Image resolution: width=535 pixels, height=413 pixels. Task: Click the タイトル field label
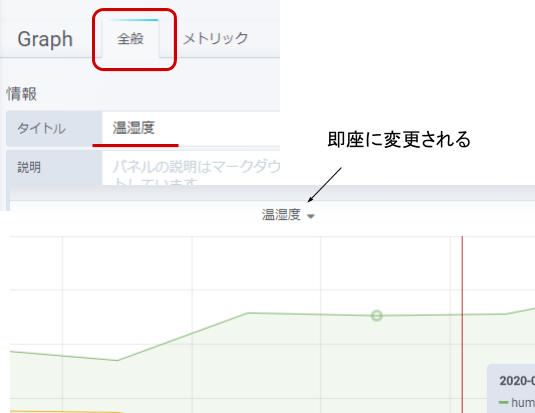click(41, 129)
